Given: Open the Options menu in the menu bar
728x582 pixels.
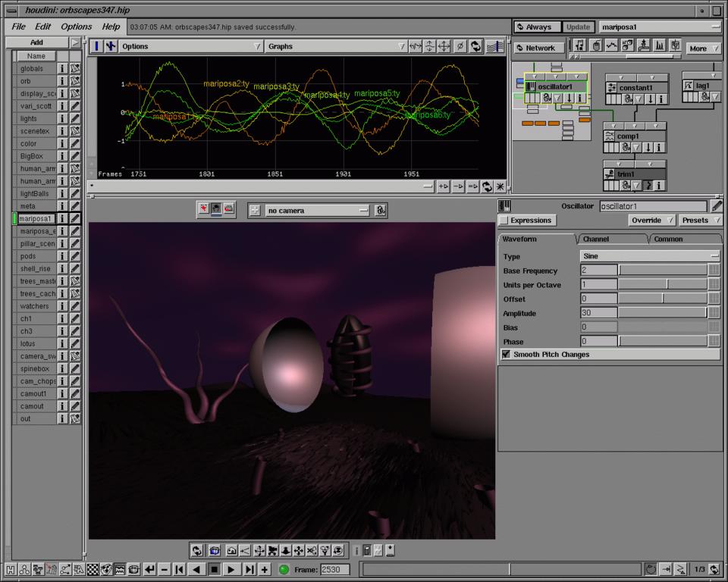Looking at the screenshot, I should tap(77, 27).
